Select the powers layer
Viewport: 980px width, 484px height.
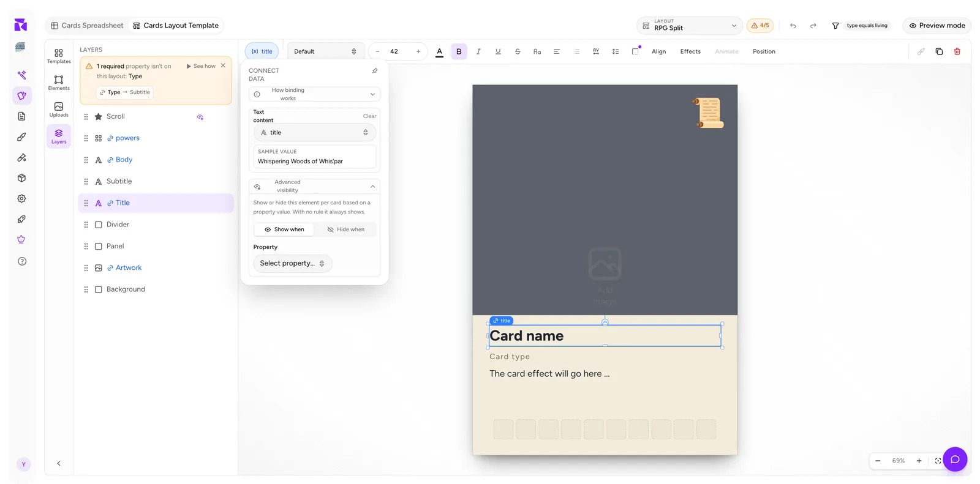[x=156, y=138]
